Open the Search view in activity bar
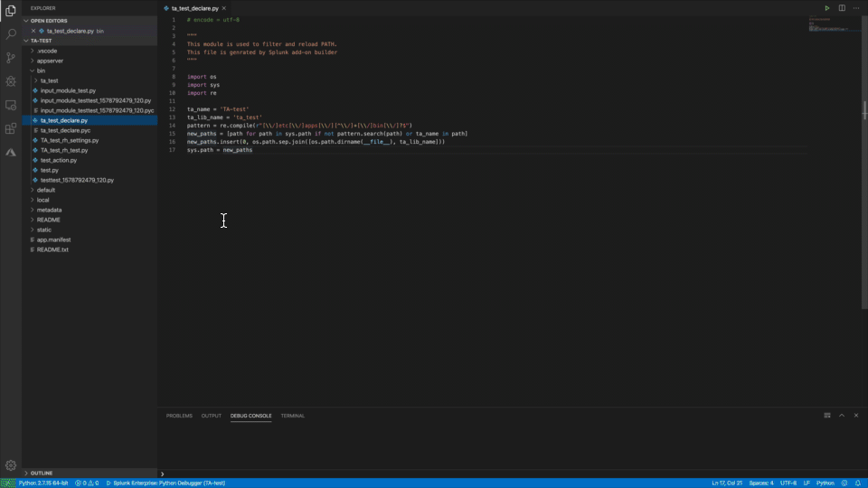 [x=11, y=34]
